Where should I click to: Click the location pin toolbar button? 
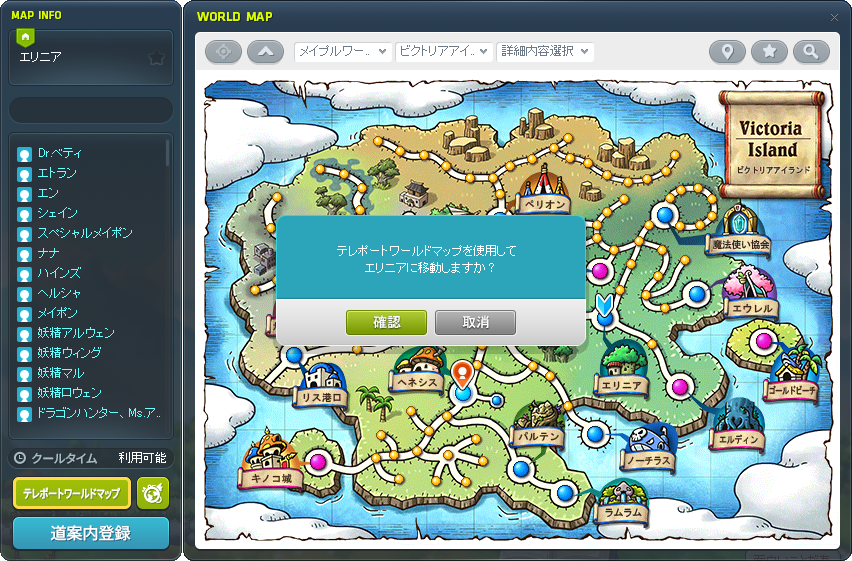pyautogui.click(x=727, y=52)
